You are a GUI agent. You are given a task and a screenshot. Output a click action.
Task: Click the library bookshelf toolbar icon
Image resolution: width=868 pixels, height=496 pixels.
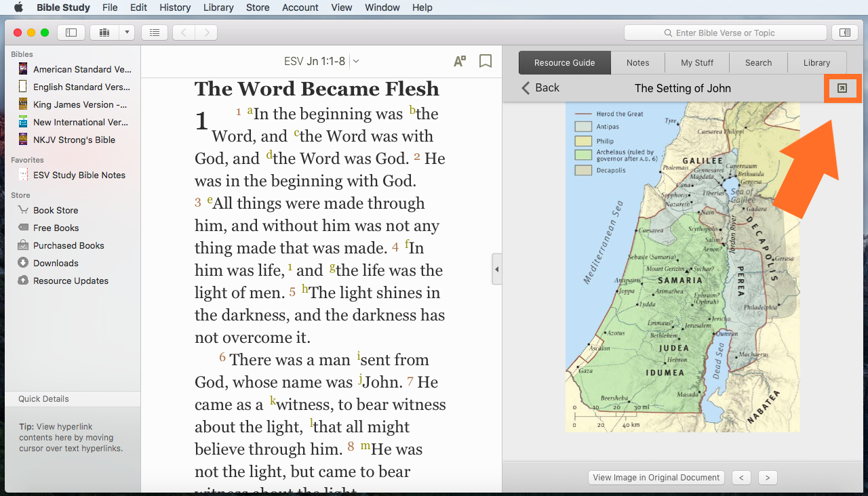(x=104, y=33)
